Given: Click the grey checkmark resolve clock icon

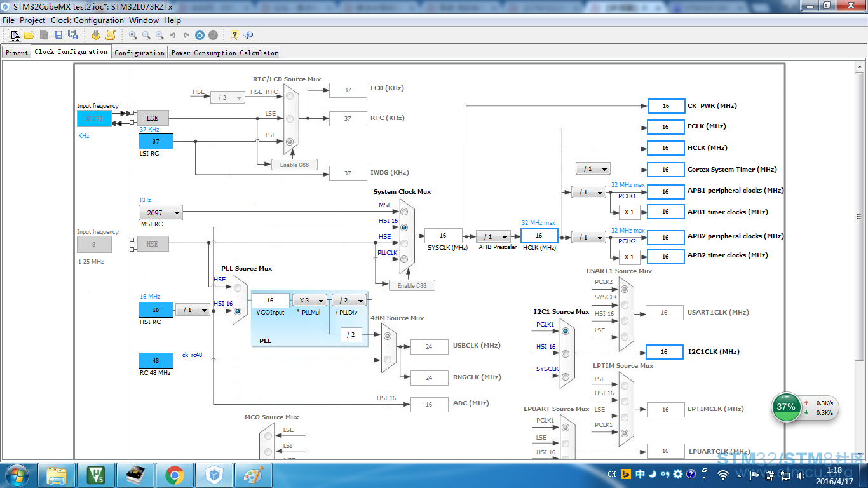Looking at the screenshot, I should click(214, 36).
